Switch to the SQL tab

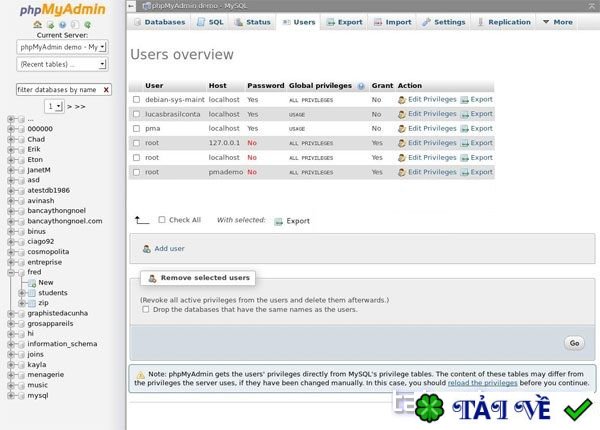210,22
